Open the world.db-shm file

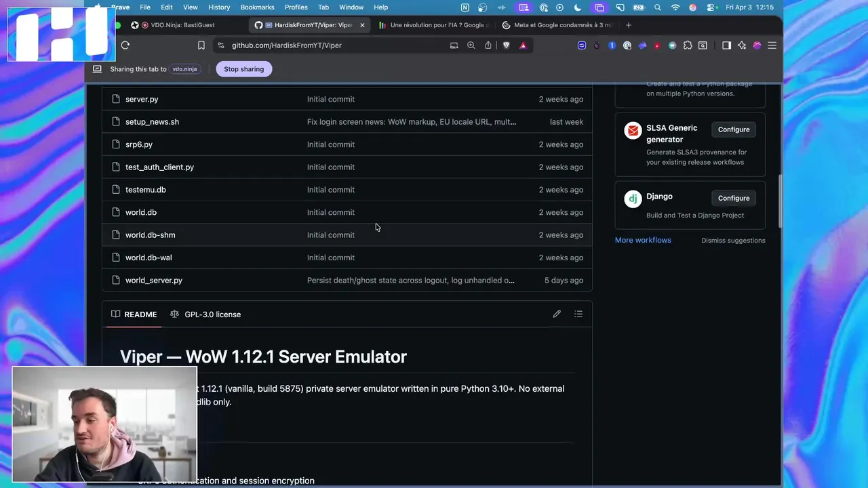(150, 235)
